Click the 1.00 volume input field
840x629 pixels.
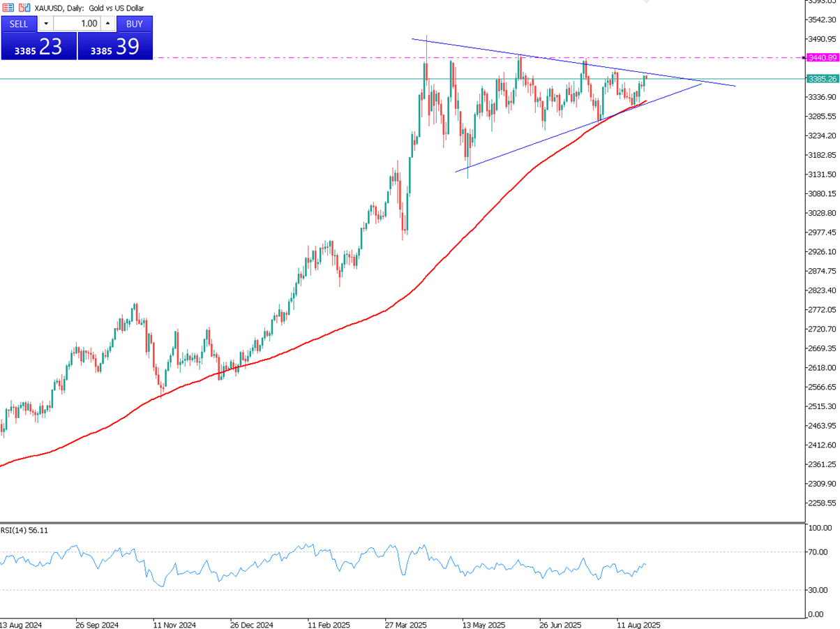point(77,24)
